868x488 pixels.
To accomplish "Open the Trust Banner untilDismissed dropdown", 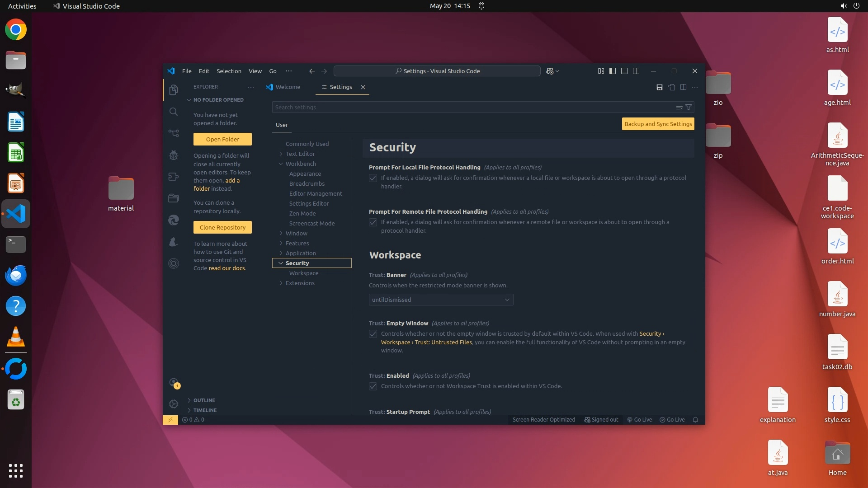I will tap(441, 300).
